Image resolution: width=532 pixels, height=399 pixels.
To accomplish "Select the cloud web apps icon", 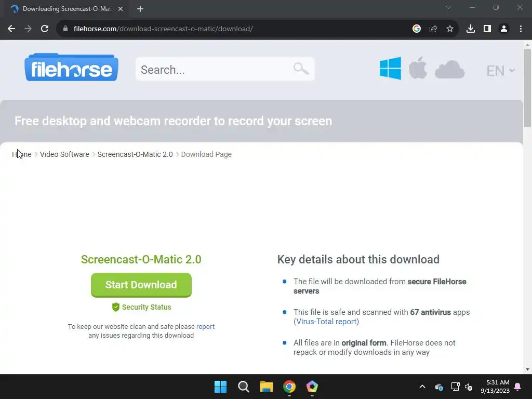I will pos(449,70).
